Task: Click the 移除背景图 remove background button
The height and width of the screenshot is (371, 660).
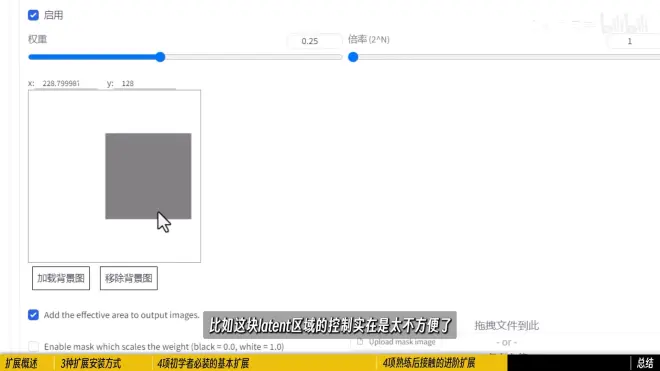Action: [129, 278]
